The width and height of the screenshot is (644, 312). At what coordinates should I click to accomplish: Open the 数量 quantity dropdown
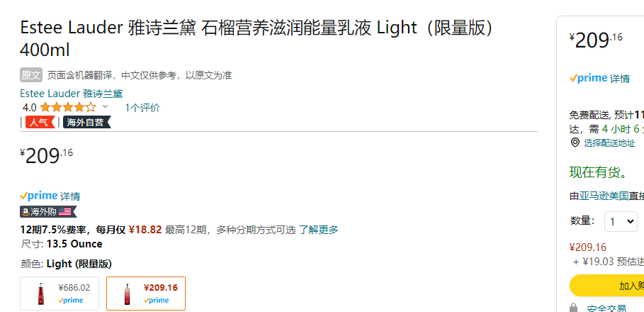coord(621,221)
